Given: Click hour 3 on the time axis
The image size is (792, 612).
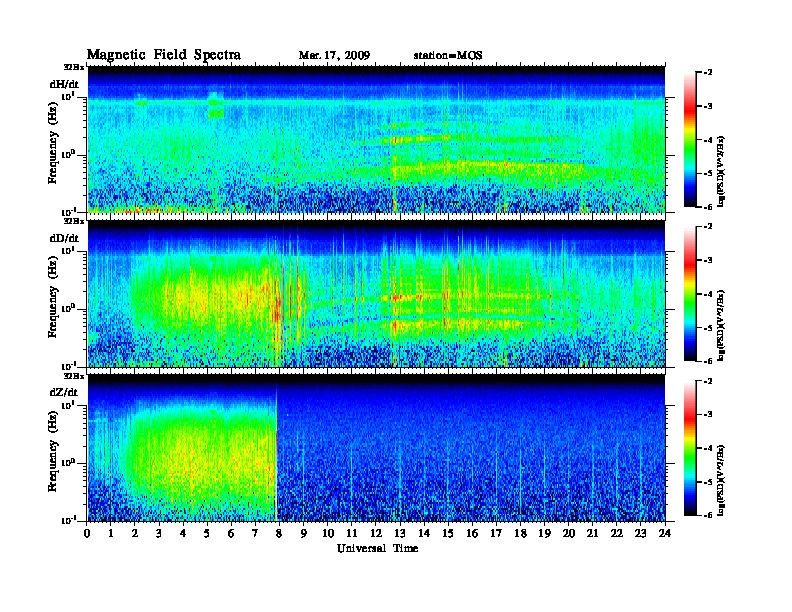Looking at the screenshot, I should click(x=159, y=534).
